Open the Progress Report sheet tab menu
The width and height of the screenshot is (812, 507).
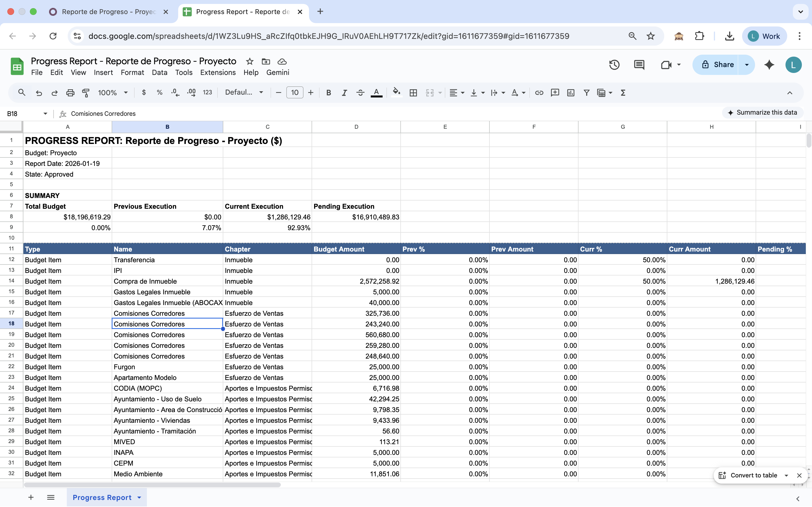click(139, 498)
